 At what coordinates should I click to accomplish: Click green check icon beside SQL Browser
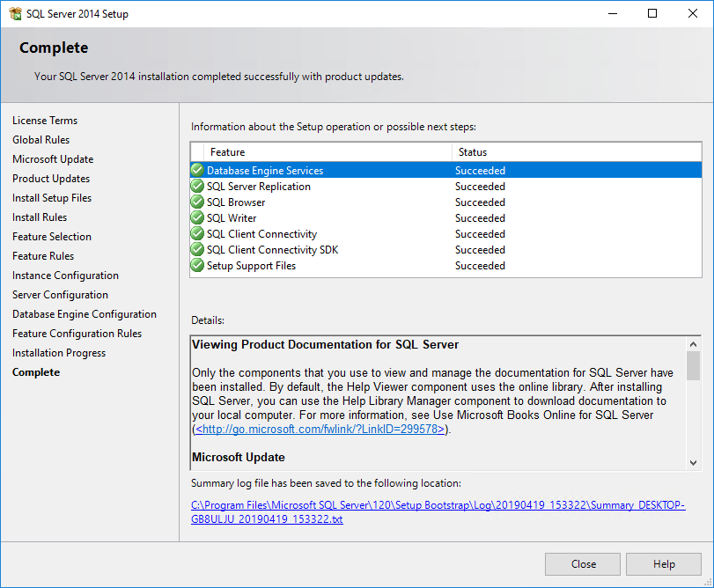(197, 202)
